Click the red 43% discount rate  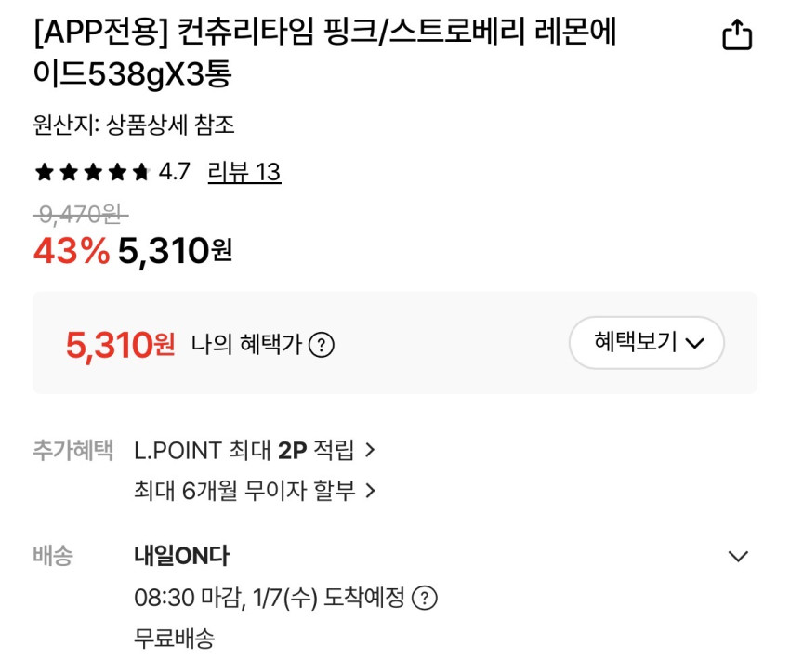tap(72, 251)
